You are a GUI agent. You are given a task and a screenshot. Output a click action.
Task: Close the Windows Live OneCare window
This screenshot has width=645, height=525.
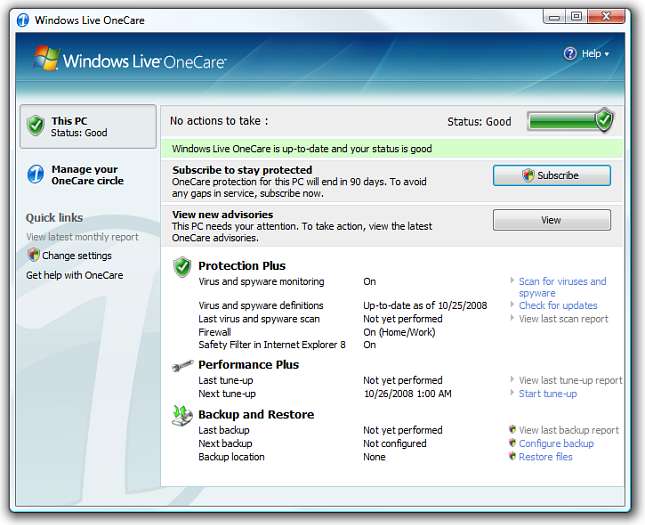pos(606,16)
